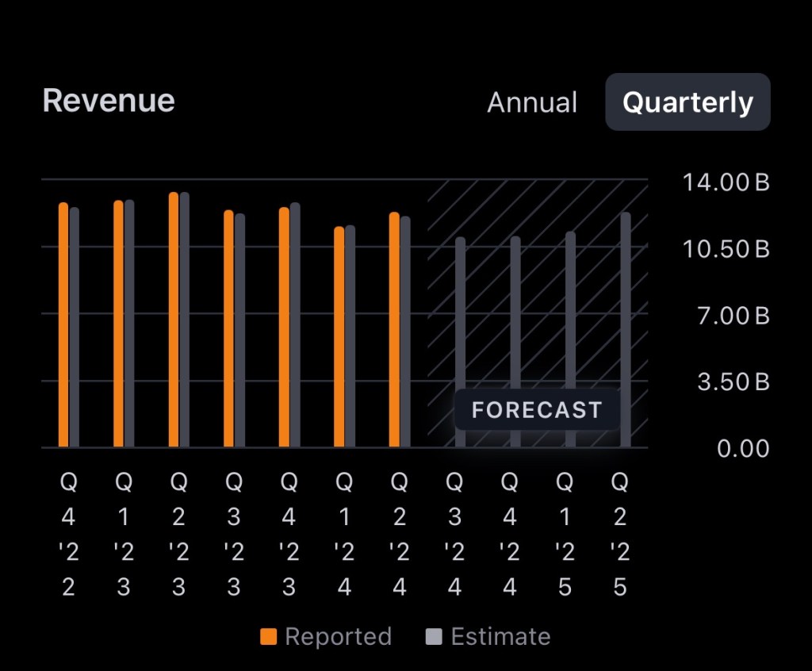Viewport: 812px width, 671px height.
Task: Select orange reported bar for Q4 '22
Action: coord(63,325)
